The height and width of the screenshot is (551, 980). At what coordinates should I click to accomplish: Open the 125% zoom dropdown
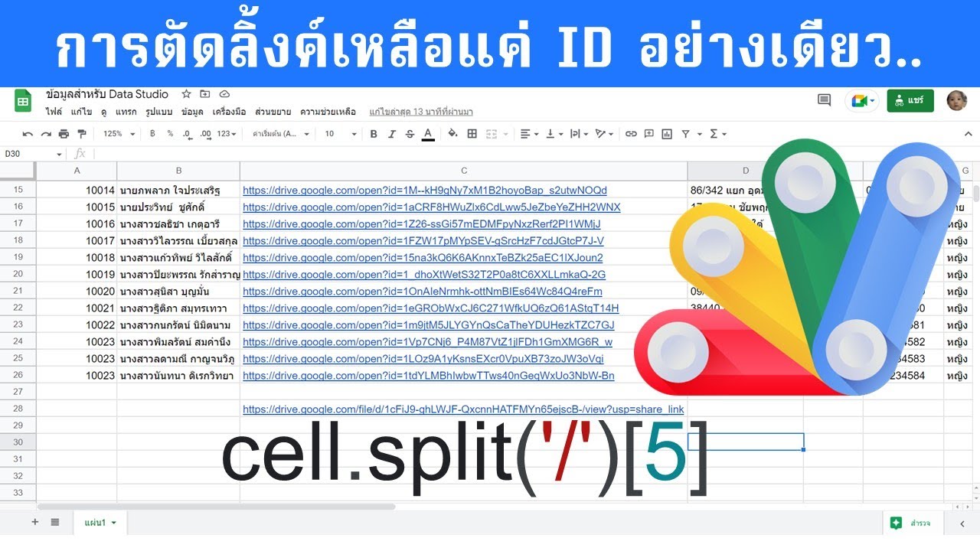(119, 134)
